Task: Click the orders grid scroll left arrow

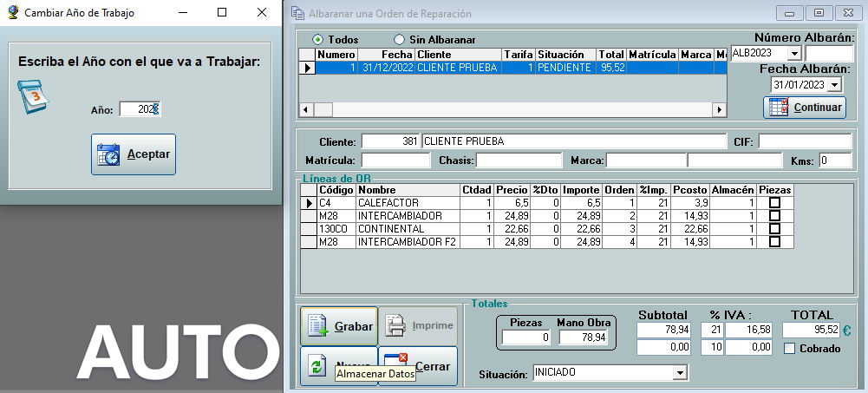Action: [x=305, y=109]
